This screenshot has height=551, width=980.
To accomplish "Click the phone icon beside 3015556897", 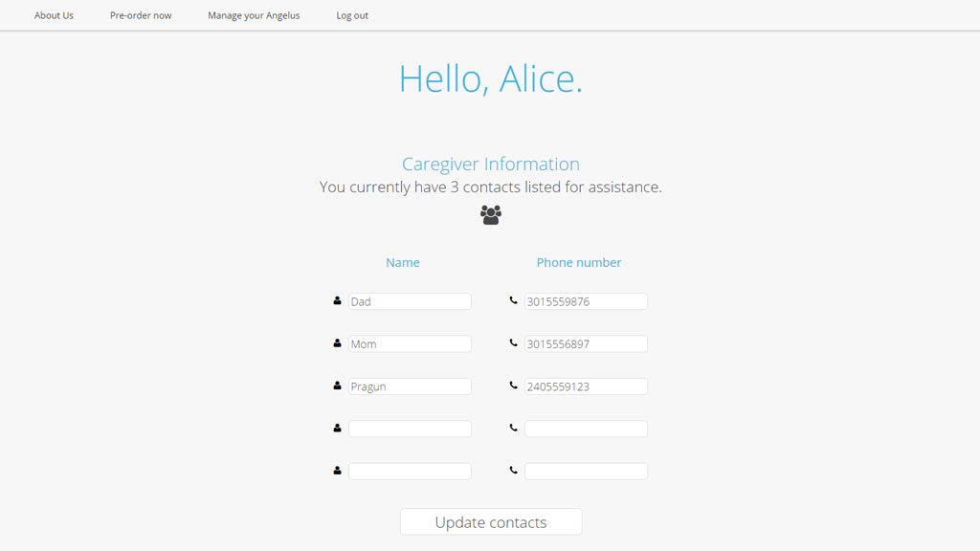I will pos(514,343).
